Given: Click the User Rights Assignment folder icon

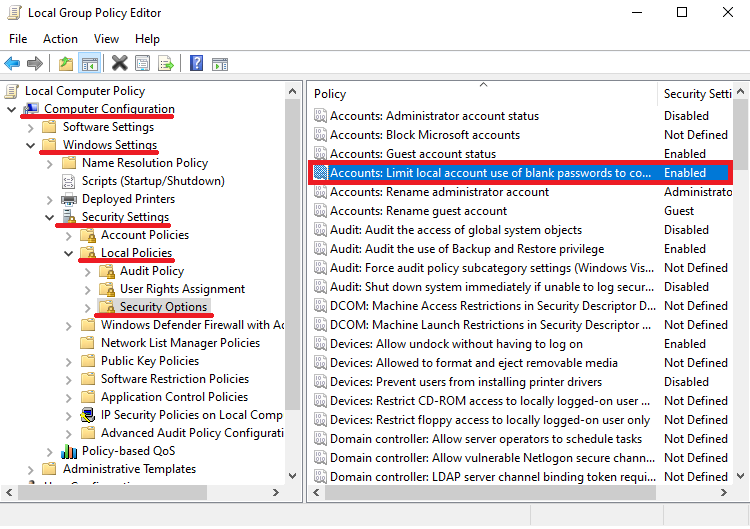Looking at the screenshot, I should click(x=107, y=289).
